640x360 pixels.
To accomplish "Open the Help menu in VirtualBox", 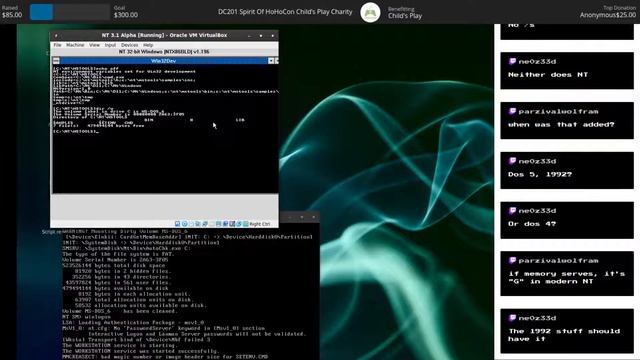I will (x=148, y=45).
